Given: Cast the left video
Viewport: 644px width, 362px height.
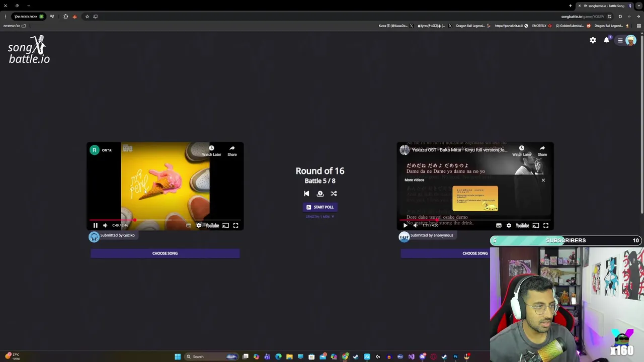Looking at the screenshot, I should (x=226, y=226).
